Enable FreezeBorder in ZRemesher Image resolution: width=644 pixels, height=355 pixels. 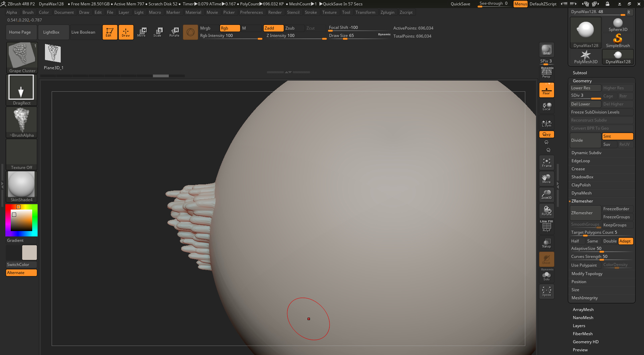click(618, 209)
